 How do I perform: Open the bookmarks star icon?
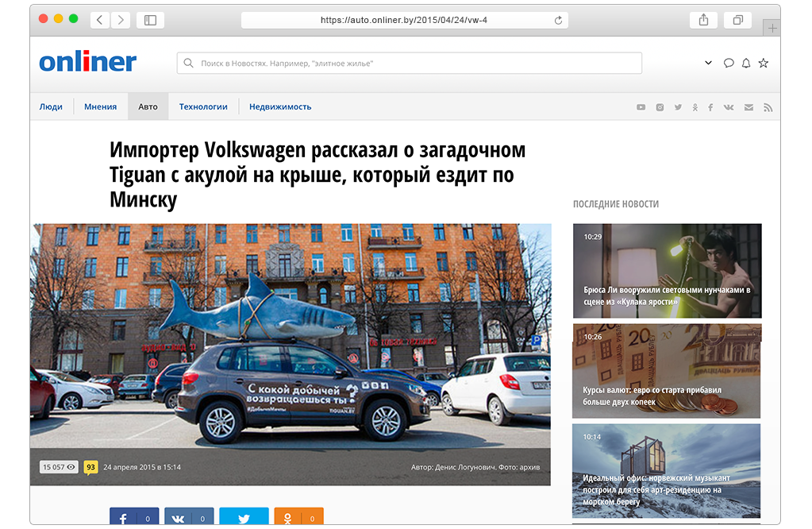(764, 64)
